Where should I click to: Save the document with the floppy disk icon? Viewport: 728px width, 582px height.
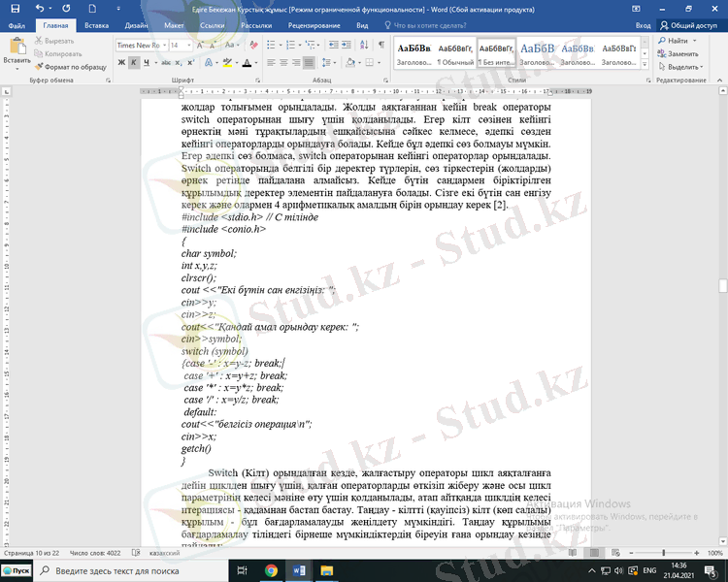(15, 9)
